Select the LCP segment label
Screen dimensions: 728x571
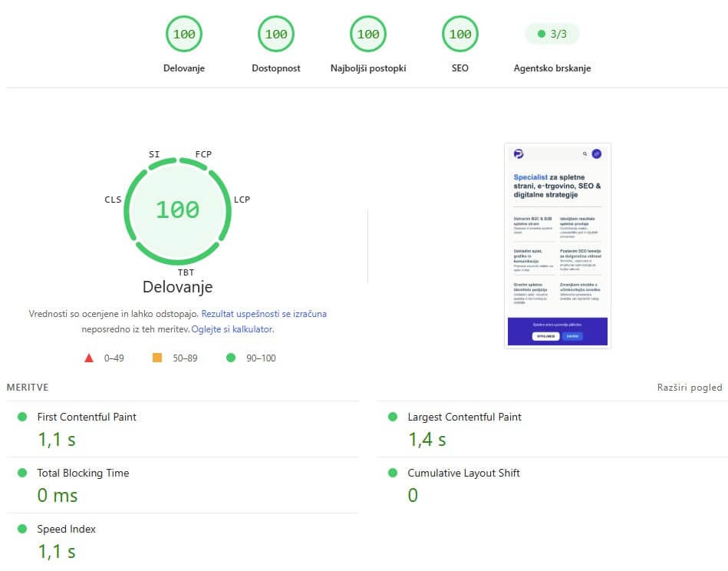[x=242, y=200]
